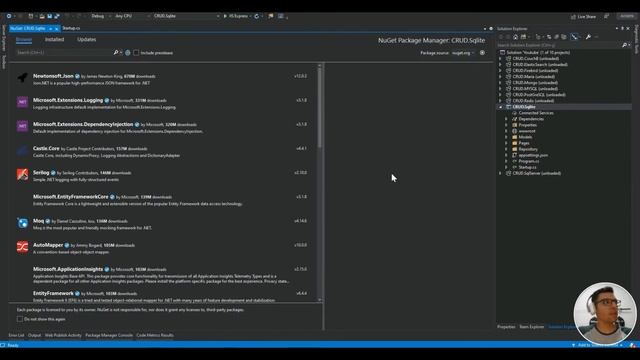This screenshot has height=360, width=640.
Task: Select the EntityFramework package
Action: tap(162, 296)
